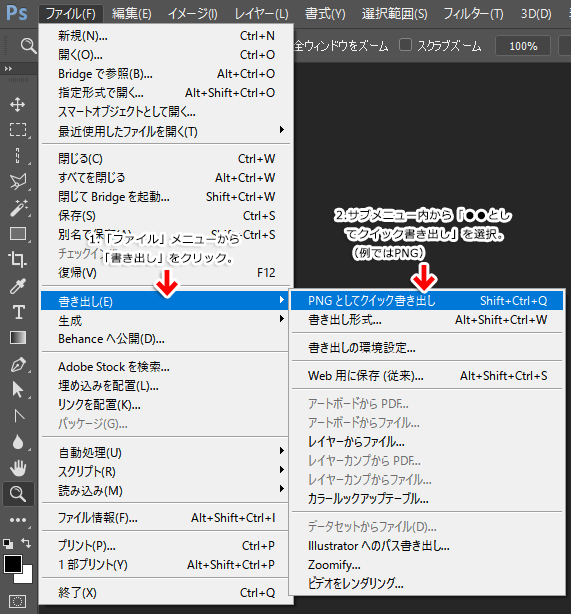Select the Hand tool
The image size is (571, 614).
18,468
